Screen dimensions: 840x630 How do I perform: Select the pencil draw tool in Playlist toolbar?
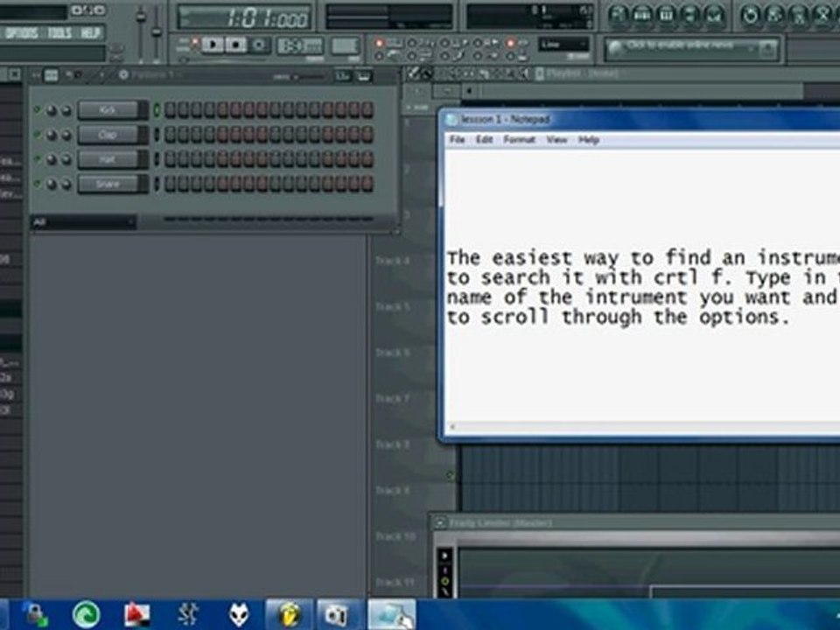click(x=413, y=73)
